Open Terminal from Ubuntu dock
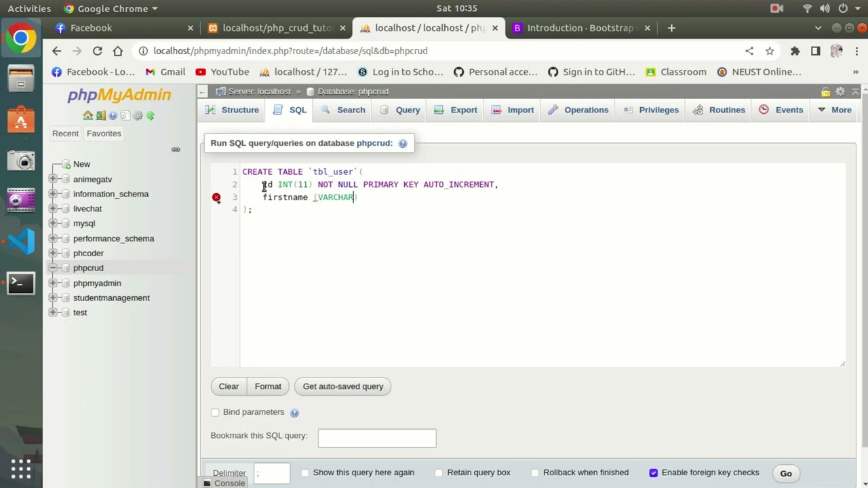 (x=21, y=283)
